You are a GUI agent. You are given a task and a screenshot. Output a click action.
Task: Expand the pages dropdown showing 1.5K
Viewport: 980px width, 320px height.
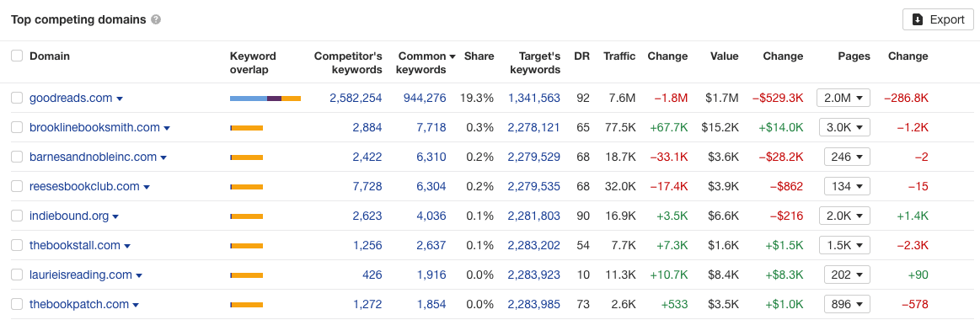coord(844,246)
